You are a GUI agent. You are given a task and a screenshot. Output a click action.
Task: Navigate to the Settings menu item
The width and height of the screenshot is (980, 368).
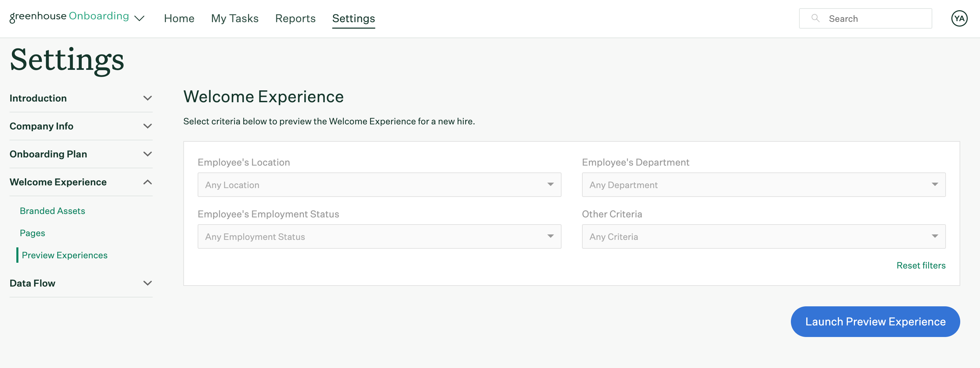click(353, 18)
